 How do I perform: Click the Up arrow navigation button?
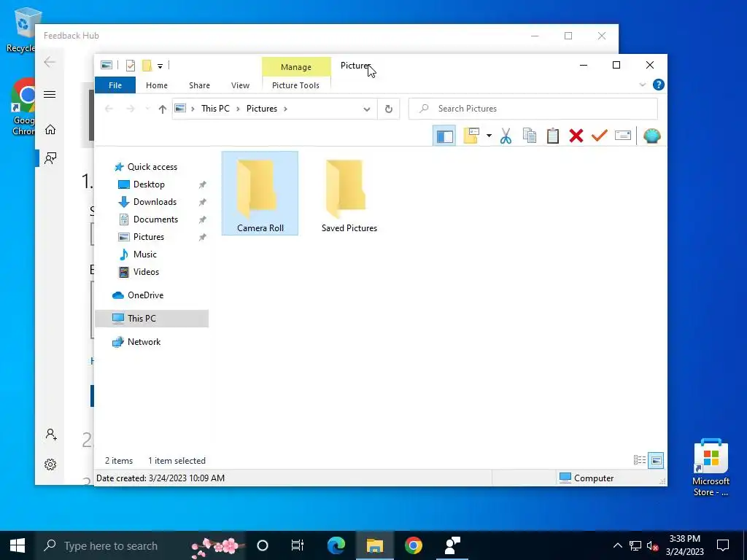(x=163, y=109)
